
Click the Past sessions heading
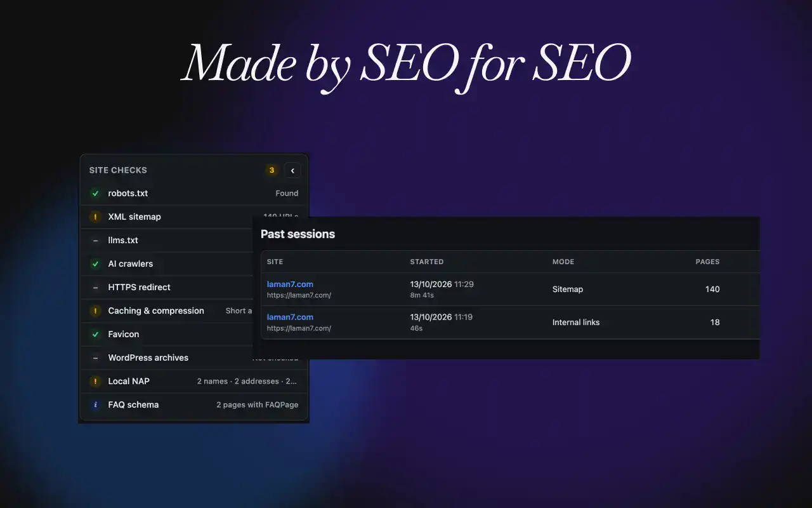[298, 234]
